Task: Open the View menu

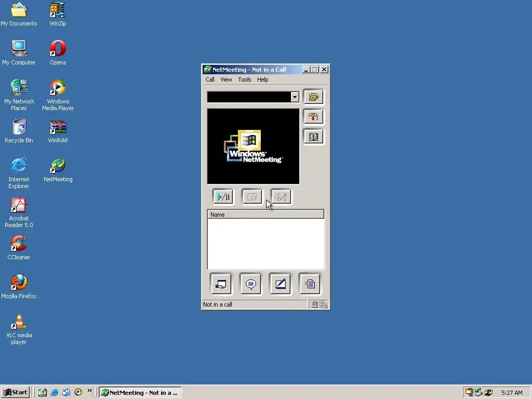Action: coord(226,79)
